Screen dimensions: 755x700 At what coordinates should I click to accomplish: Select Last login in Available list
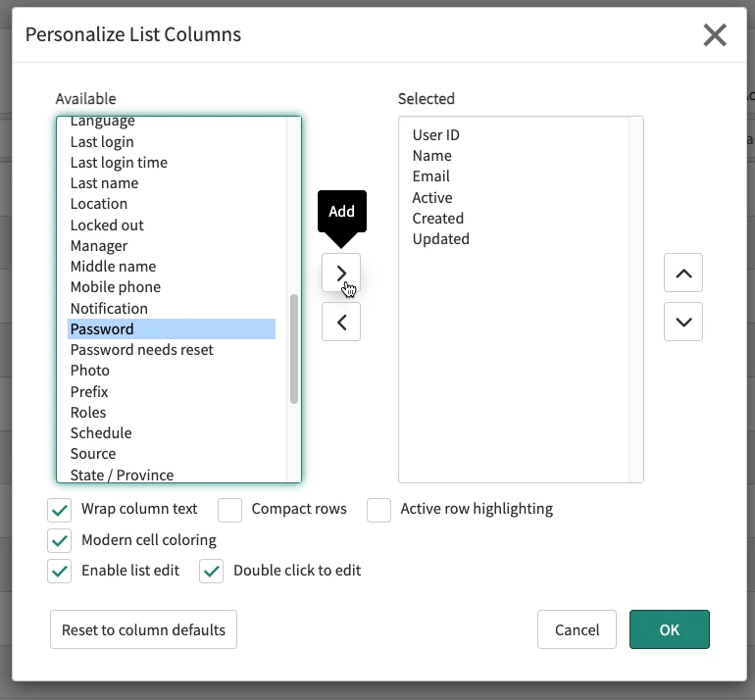172,141
